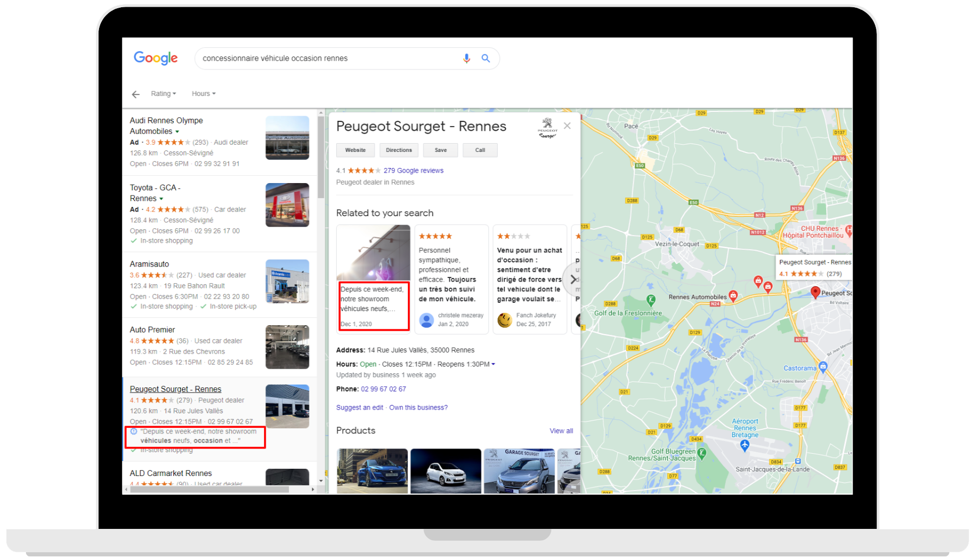The height and width of the screenshot is (560, 976).
Task: Save Peugeot Sourget with the Save button
Action: pyautogui.click(x=440, y=150)
